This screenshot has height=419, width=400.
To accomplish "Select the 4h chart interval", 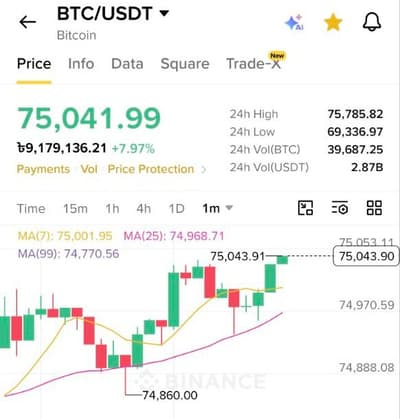I will click(144, 209).
